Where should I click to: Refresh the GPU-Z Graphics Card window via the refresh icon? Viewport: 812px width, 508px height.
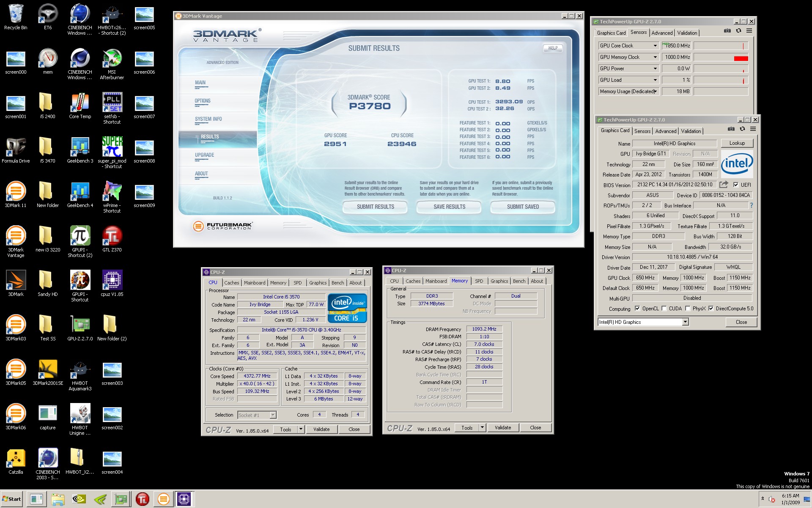pos(742,129)
